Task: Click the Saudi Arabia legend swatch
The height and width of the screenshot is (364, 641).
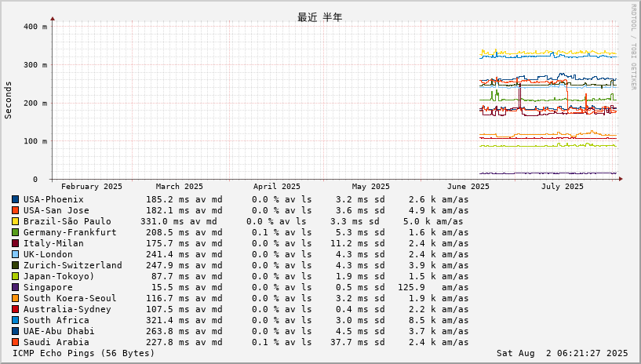Action: click(x=15, y=343)
